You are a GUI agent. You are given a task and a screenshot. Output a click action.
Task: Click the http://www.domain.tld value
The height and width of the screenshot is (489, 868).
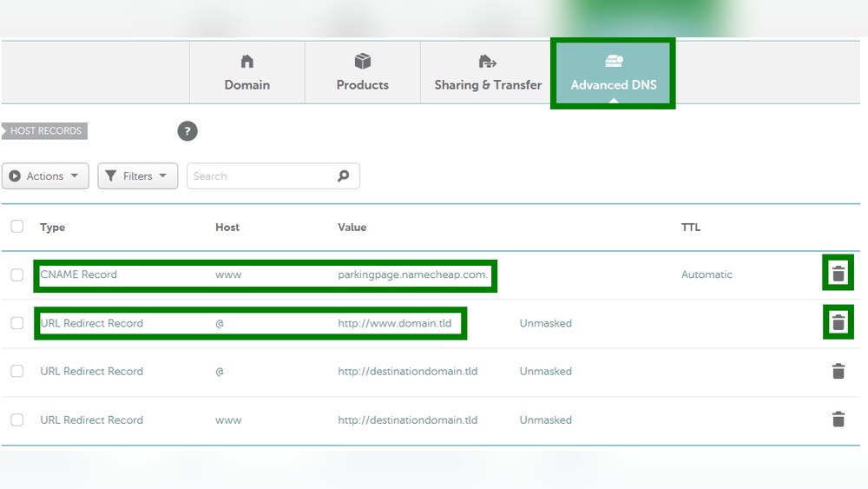tap(395, 323)
